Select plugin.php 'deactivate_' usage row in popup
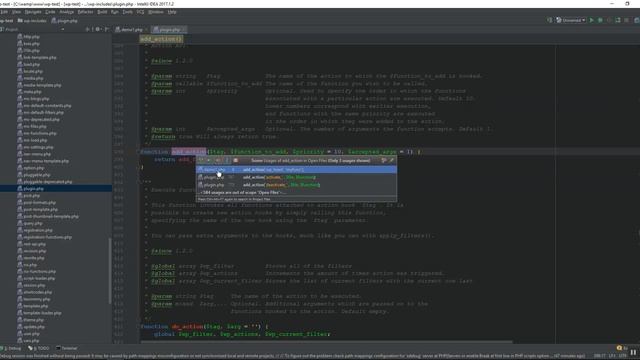The image size is (640, 360). [296, 185]
